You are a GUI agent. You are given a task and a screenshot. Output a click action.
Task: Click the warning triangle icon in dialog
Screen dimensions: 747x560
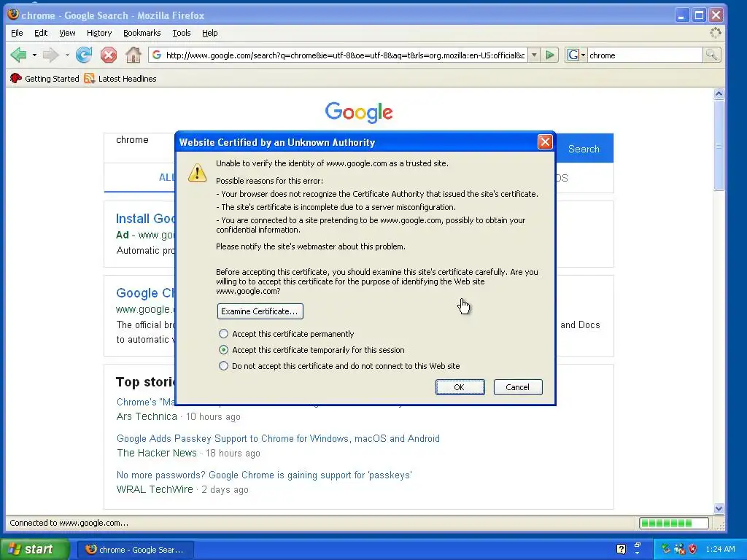197,172
